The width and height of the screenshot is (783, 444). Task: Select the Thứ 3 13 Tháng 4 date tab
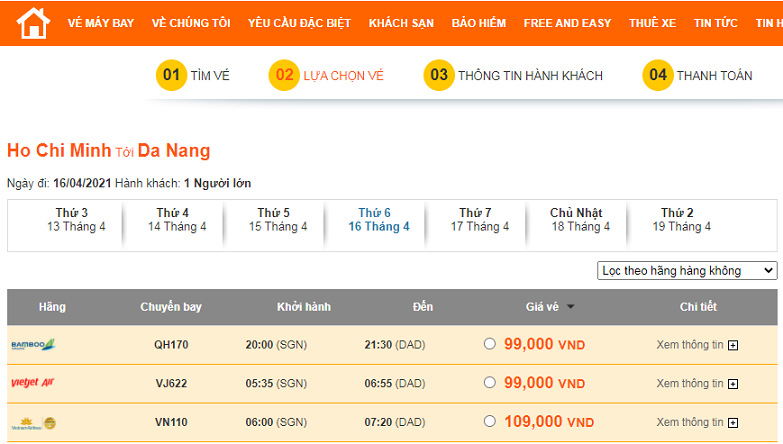tap(76, 220)
